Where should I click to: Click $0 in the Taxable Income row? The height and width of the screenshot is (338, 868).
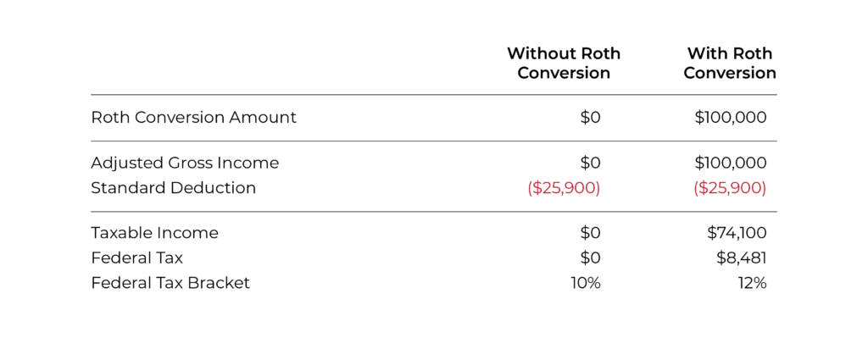pyautogui.click(x=590, y=233)
